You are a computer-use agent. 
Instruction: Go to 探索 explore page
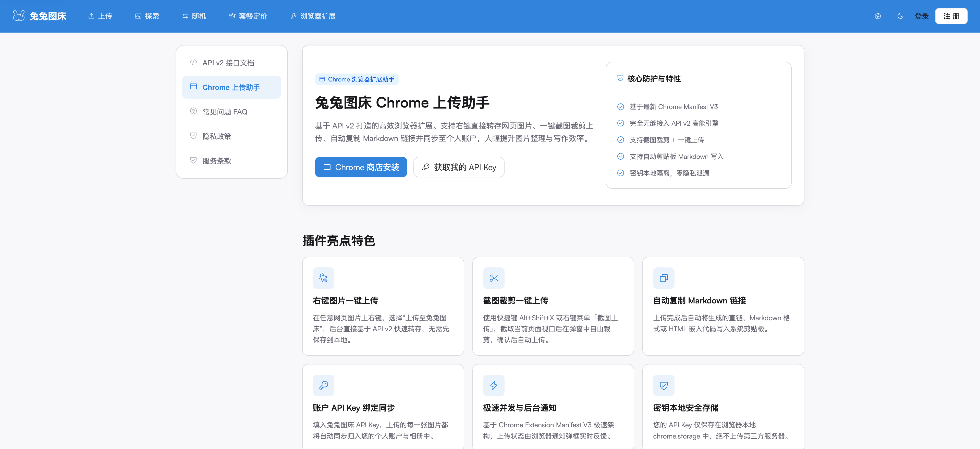[147, 16]
